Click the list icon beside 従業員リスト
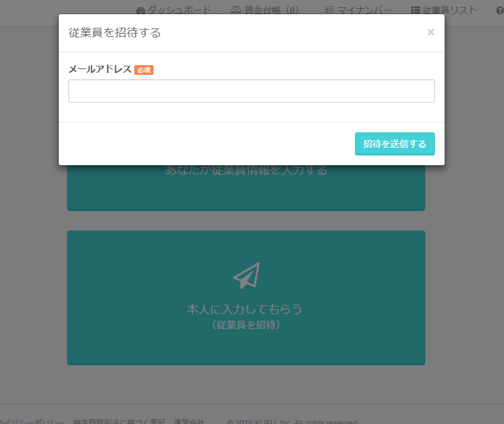This screenshot has height=424, width=504. (416, 10)
